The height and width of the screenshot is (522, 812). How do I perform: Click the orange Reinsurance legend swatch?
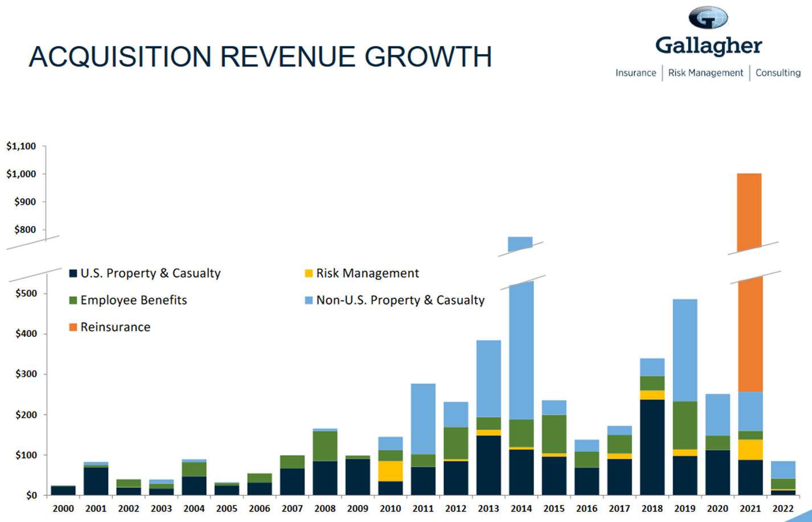73,327
